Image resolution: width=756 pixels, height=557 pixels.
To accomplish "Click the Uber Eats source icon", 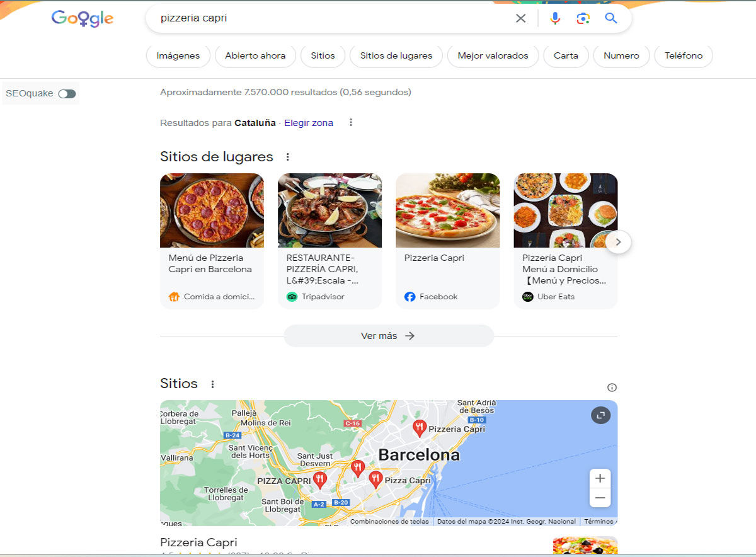I will click(527, 297).
